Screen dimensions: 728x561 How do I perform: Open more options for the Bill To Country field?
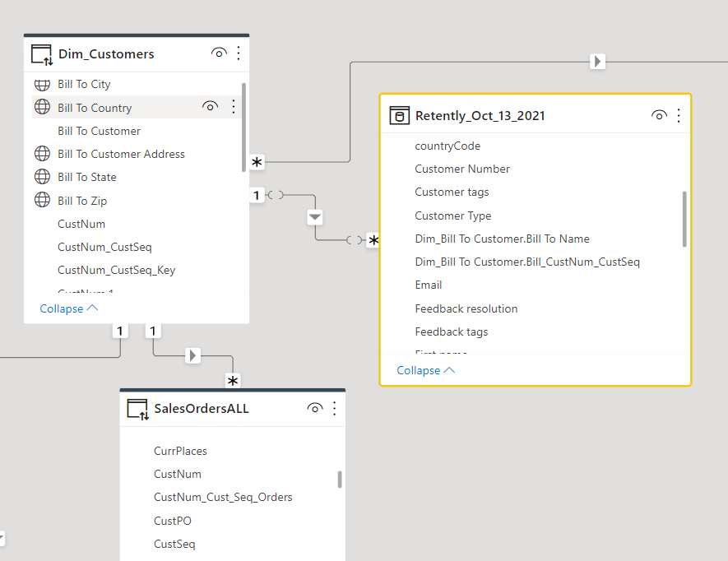(234, 107)
